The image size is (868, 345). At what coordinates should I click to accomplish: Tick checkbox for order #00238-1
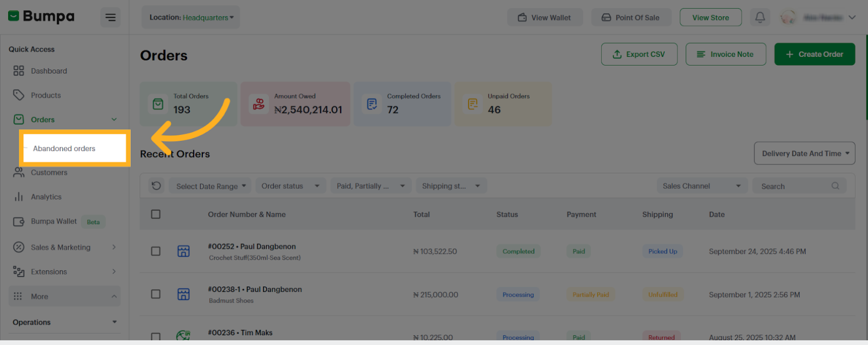point(156,294)
